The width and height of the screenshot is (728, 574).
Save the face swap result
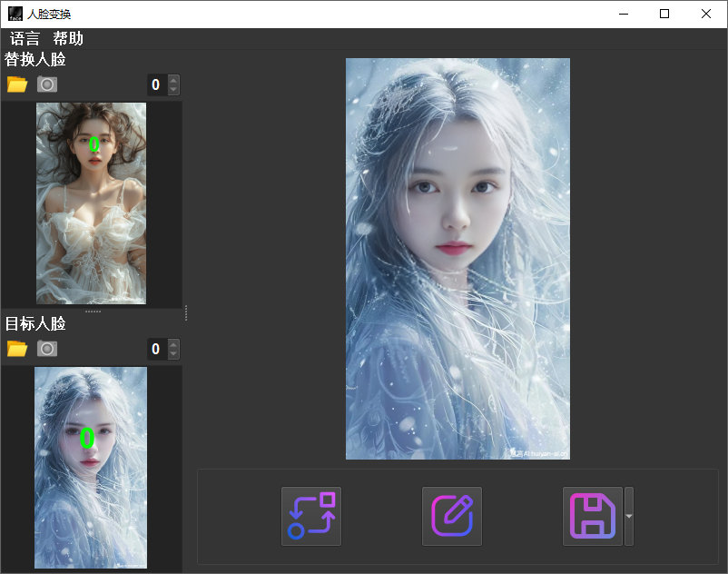click(x=592, y=515)
